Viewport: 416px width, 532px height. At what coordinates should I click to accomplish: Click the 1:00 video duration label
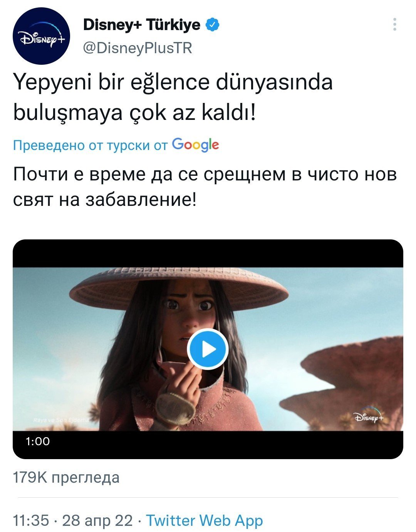point(38,441)
